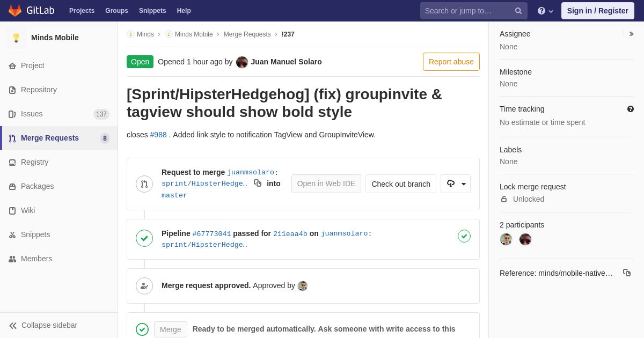
Task: Click the Members people icon
Action: coord(12,259)
